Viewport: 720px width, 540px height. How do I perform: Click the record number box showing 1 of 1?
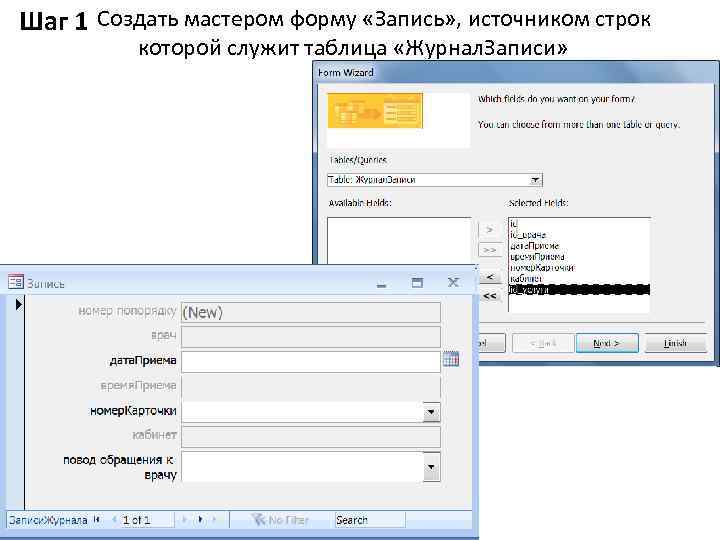pos(147,520)
